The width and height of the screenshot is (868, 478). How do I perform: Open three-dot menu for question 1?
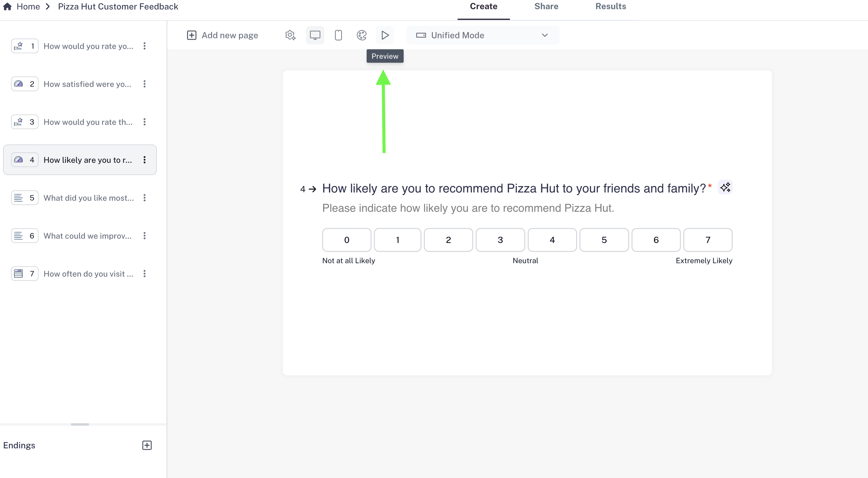tap(145, 46)
